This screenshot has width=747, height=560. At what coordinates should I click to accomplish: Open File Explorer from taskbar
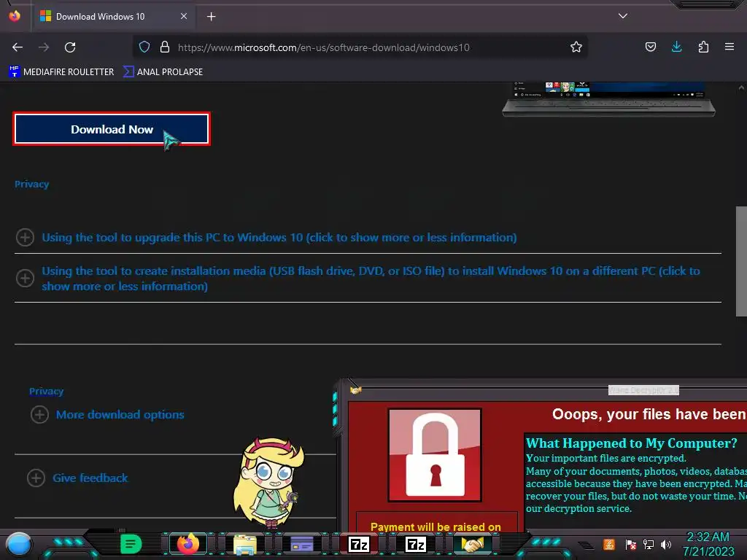click(x=245, y=544)
